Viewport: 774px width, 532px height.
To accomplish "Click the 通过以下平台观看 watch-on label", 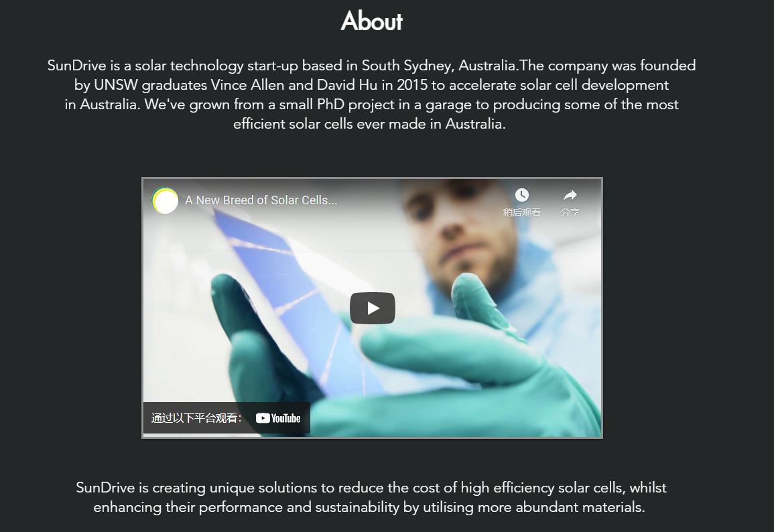I will tap(196, 418).
